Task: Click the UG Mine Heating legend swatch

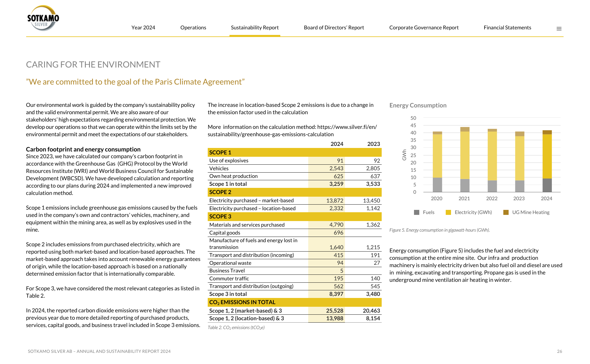Action: (506, 212)
